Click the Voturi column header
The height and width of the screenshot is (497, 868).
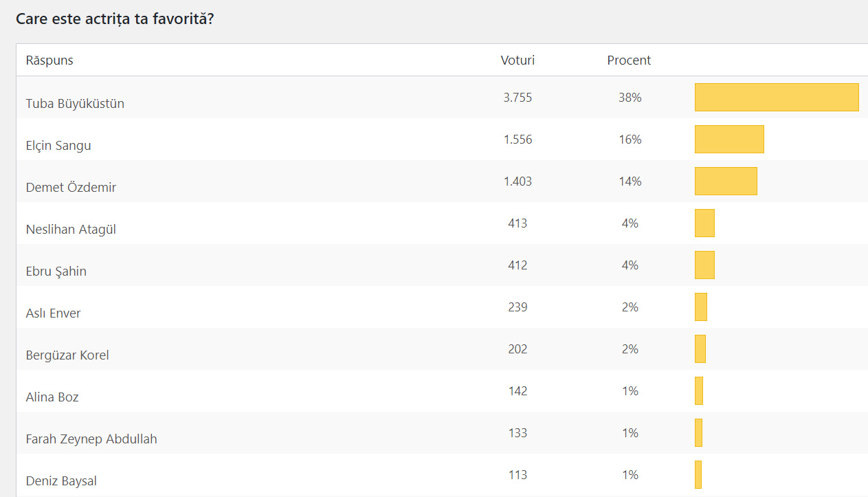[518, 60]
